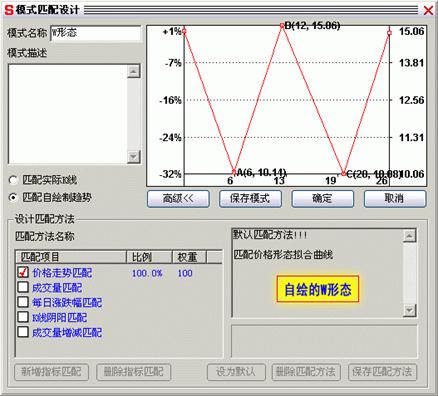Click the 比例 column header
Viewport: 438px width, 396px height.
[149, 257]
